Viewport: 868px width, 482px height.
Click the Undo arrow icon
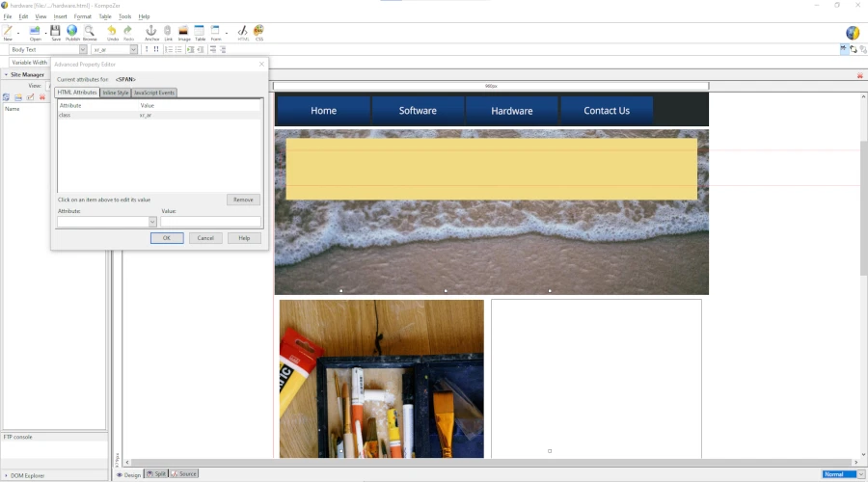coord(112,31)
